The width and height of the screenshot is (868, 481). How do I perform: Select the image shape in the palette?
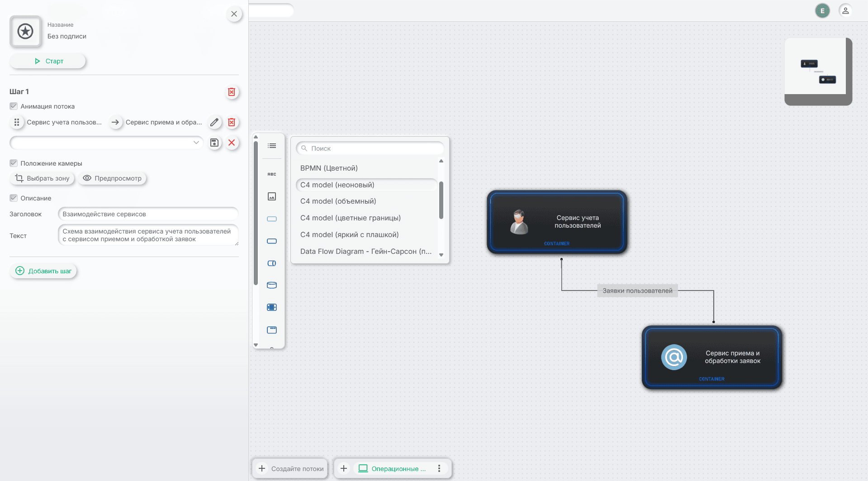272,196
